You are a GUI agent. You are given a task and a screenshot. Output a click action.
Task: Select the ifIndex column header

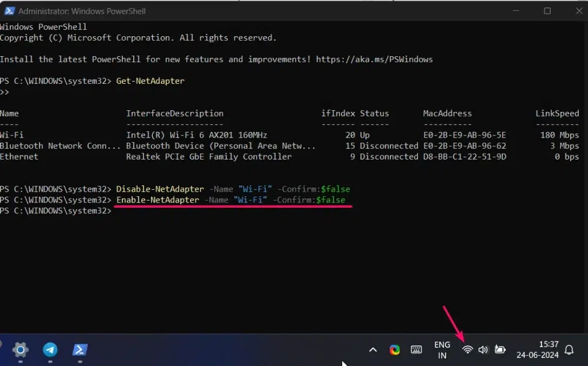pos(338,113)
